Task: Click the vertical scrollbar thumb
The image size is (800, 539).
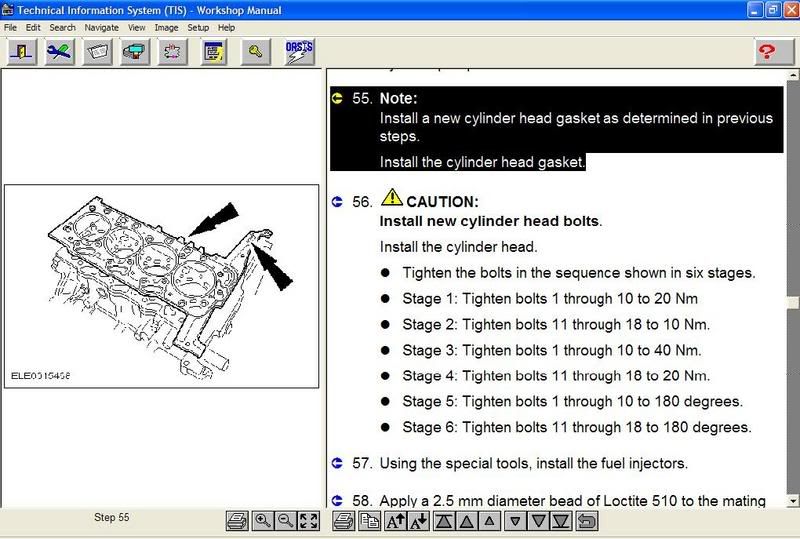Action: pyautogui.click(x=793, y=303)
